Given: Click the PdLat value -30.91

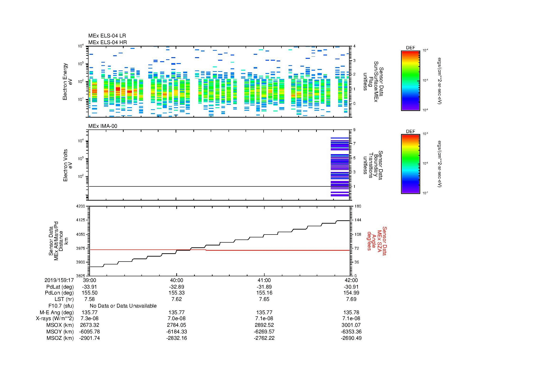Looking at the screenshot, I should coord(351,287).
